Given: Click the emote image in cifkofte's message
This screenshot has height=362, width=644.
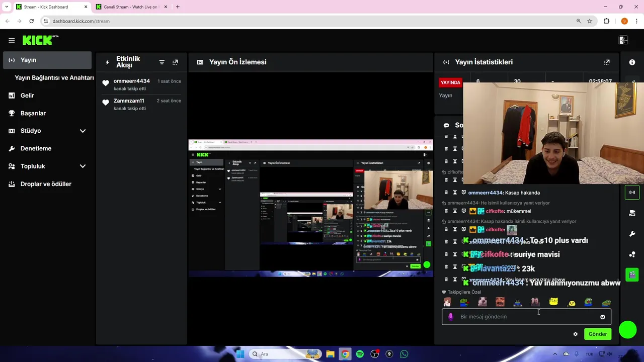Looking at the screenshot, I should coord(512,230).
